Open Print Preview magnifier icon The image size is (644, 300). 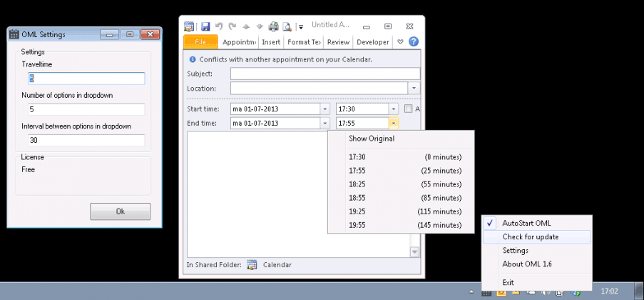coord(287,26)
